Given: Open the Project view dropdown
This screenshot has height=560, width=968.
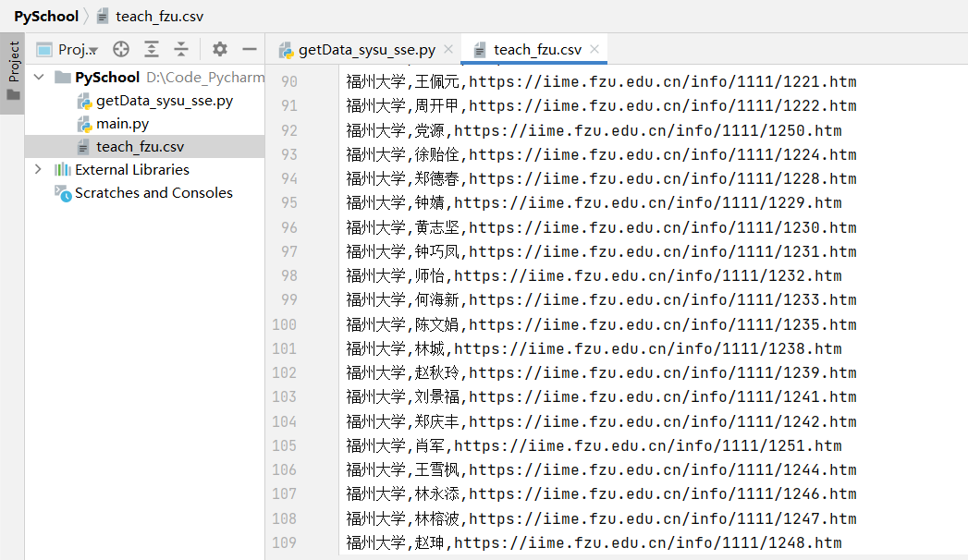Looking at the screenshot, I should click(x=78, y=49).
